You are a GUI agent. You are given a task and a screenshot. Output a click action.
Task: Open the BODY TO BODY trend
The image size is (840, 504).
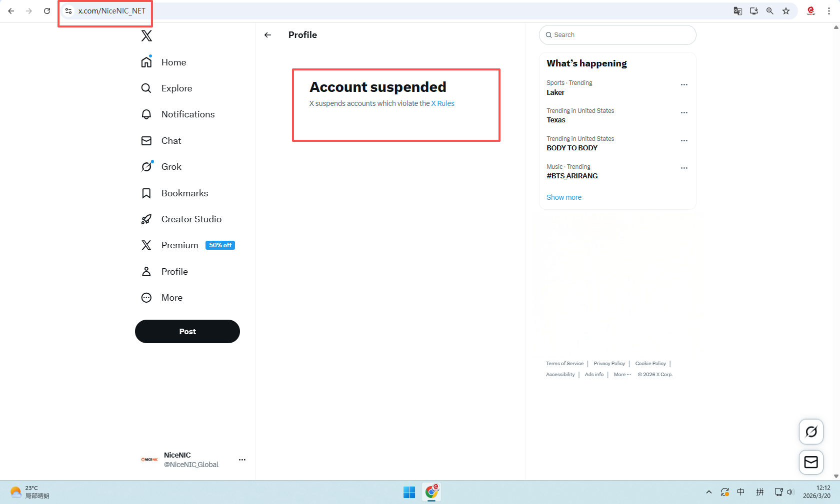(572, 148)
